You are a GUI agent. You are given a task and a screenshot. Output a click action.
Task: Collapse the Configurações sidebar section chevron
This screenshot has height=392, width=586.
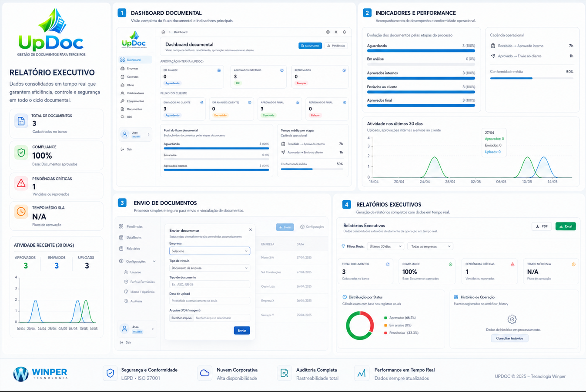(x=154, y=262)
